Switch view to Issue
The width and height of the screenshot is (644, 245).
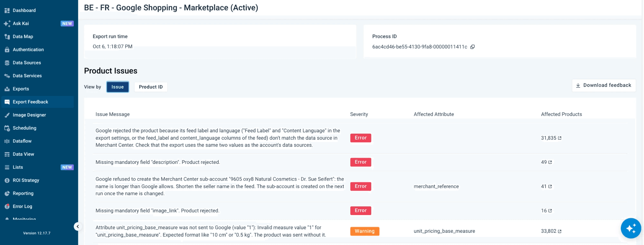[x=118, y=87]
